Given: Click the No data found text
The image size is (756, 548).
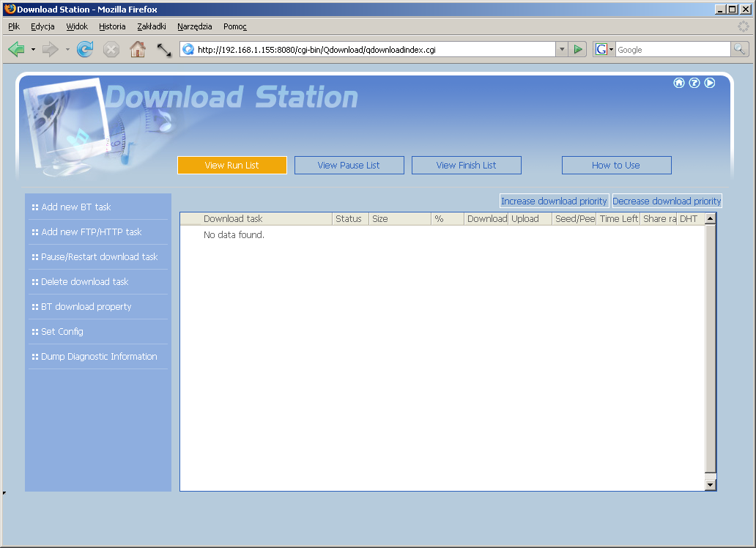Looking at the screenshot, I should [234, 235].
